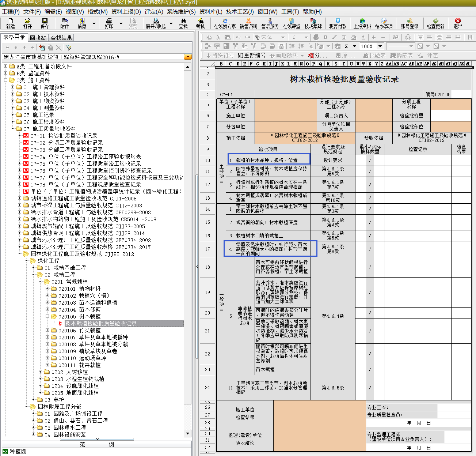Viewport: 476px width, 456px height.
Task: Expand the A类 工程准备阶段文件 node
Action: point(5,66)
